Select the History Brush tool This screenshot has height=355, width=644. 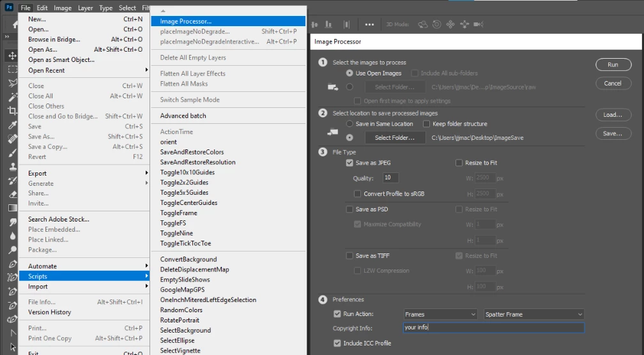(12, 180)
